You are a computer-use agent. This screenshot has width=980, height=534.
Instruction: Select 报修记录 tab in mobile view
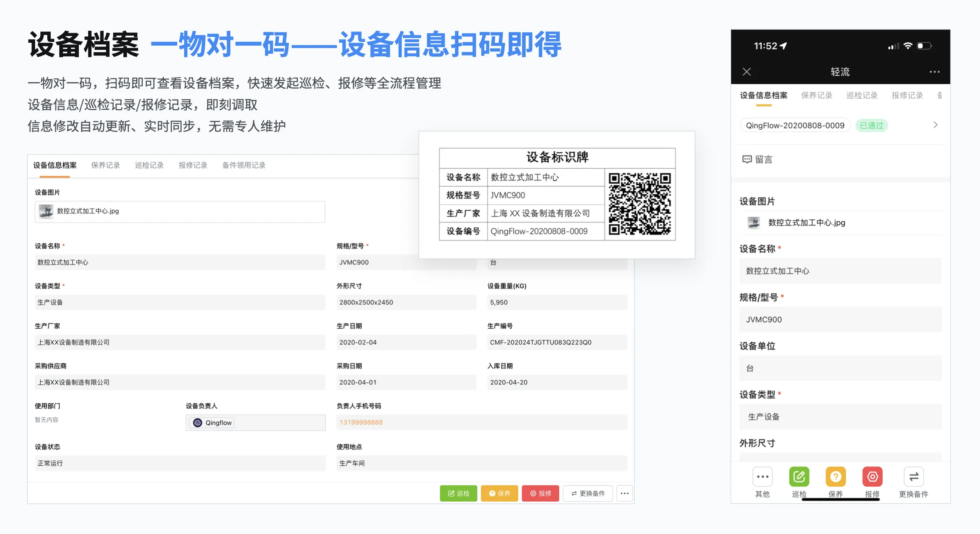click(907, 95)
